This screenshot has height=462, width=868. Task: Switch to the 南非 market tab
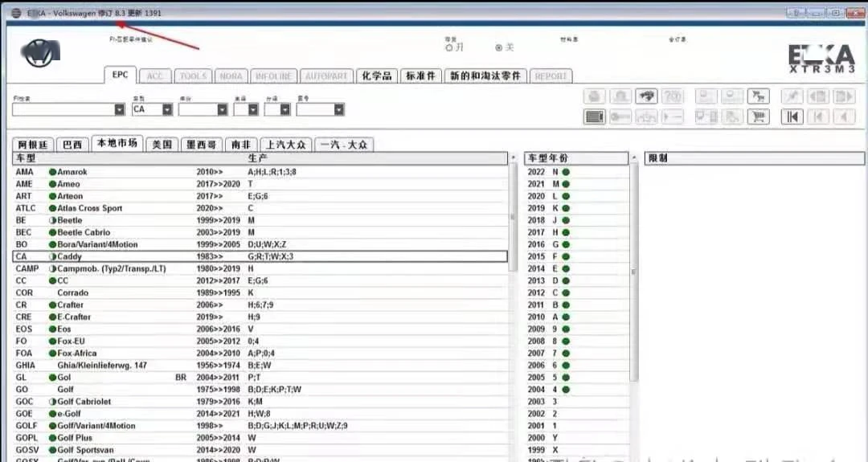pos(241,145)
